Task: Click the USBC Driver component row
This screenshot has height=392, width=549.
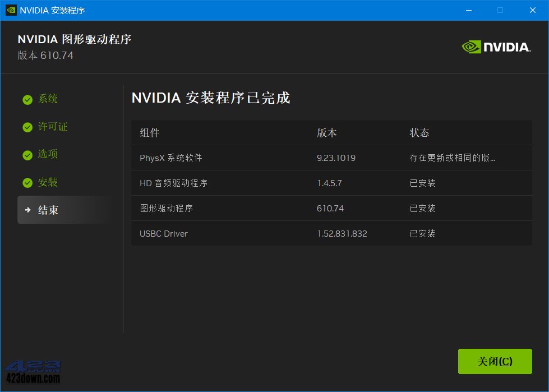Action: pyautogui.click(x=331, y=233)
